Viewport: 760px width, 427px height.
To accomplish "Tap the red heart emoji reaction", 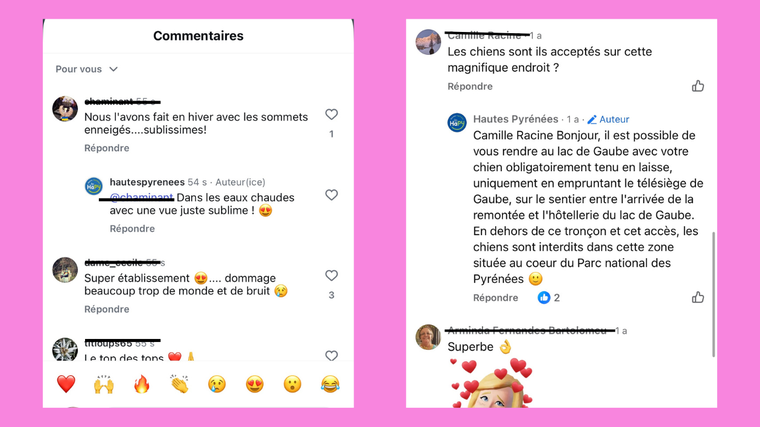I will (x=66, y=384).
